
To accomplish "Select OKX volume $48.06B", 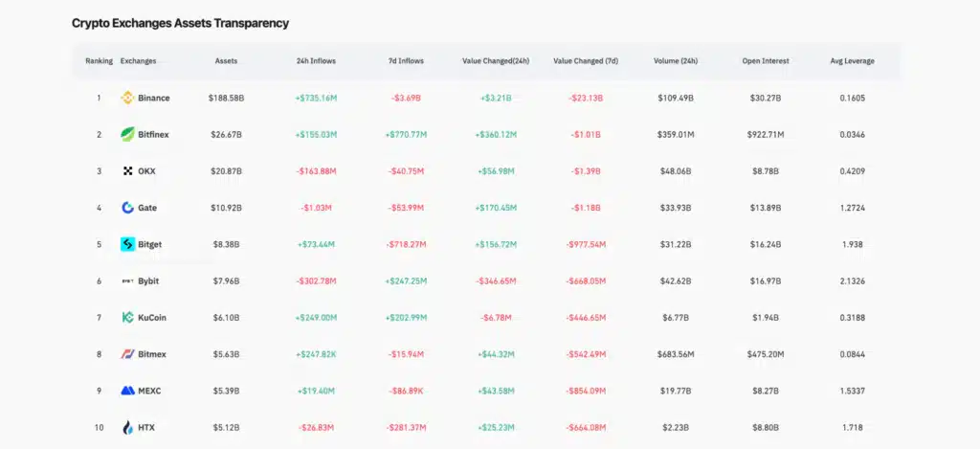I will pos(676,170).
